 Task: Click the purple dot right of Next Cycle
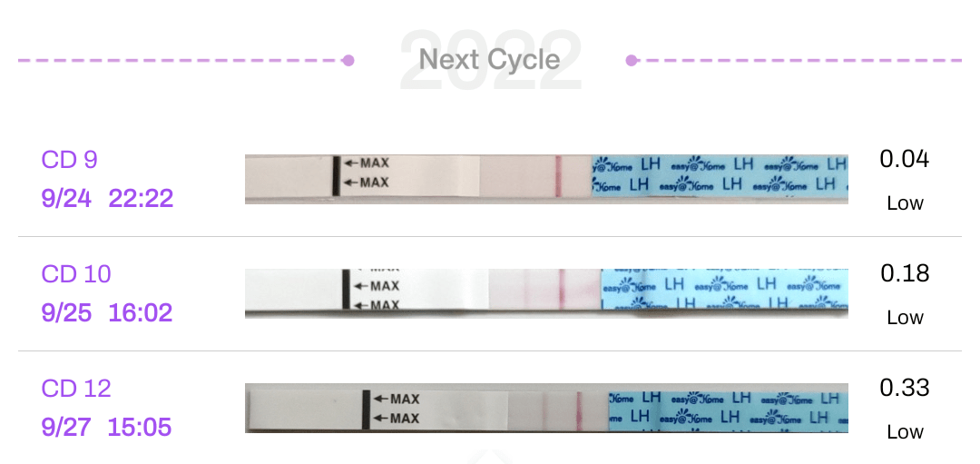(632, 61)
